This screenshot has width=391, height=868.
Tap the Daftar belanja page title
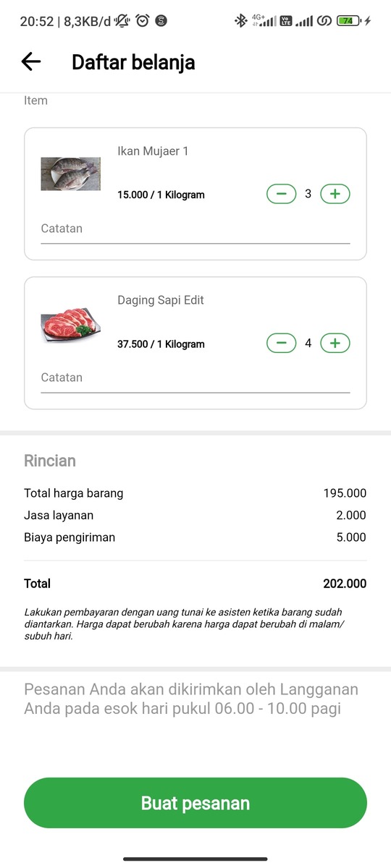[x=133, y=62]
